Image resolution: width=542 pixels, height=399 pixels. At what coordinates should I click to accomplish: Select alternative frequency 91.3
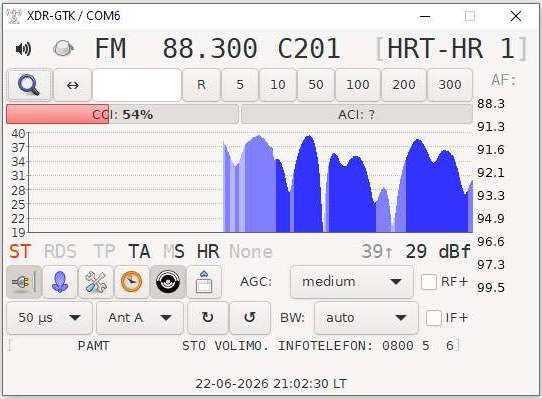(491, 127)
